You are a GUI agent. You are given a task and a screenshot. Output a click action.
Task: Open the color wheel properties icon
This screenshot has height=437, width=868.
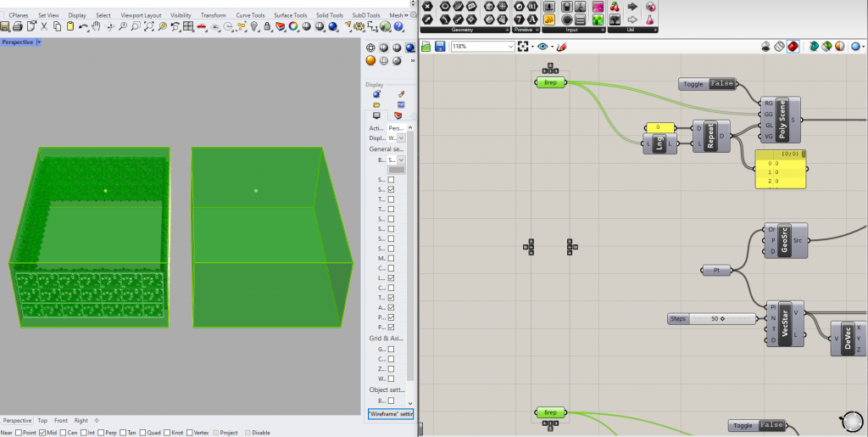coord(293,26)
